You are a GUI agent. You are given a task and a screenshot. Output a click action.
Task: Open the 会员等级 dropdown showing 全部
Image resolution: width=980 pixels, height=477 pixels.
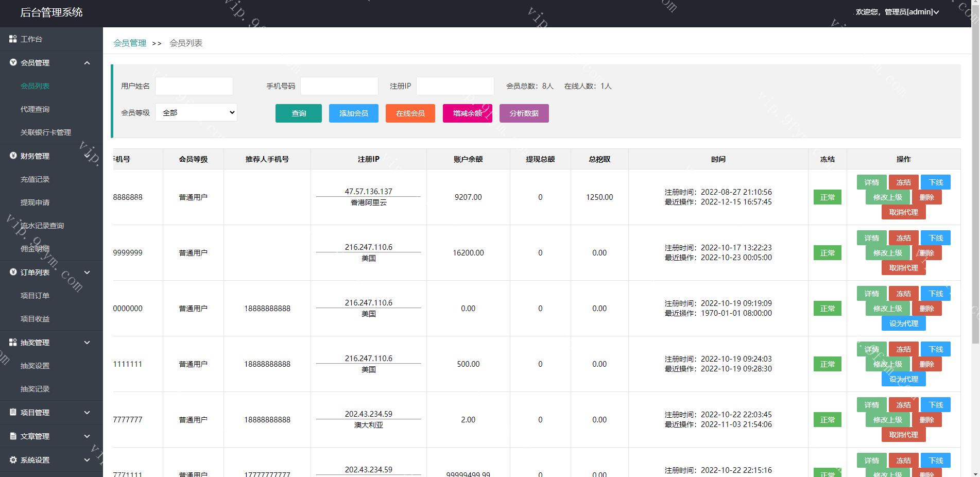[x=196, y=113]
